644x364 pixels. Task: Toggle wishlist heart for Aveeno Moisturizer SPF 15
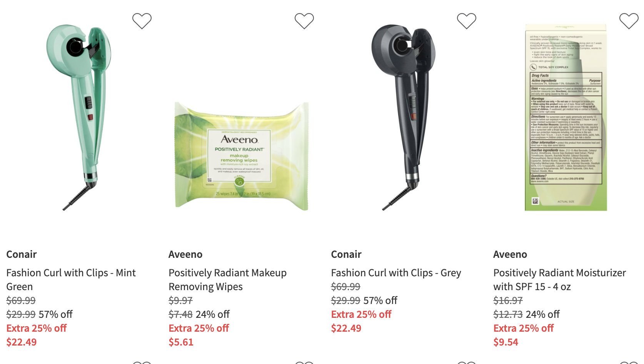tap(629, 21)
